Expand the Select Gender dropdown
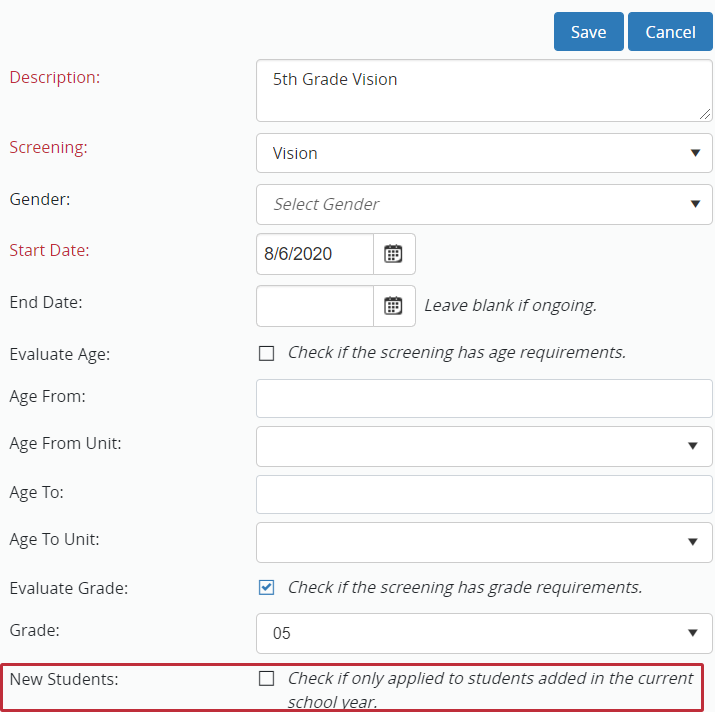The width and height of the screenshot is (715, 712). 484,204
